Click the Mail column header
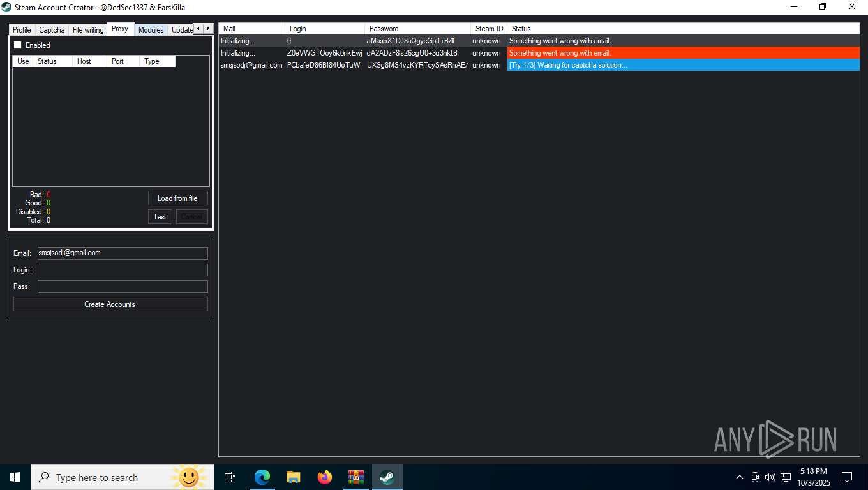 point(252,29)
